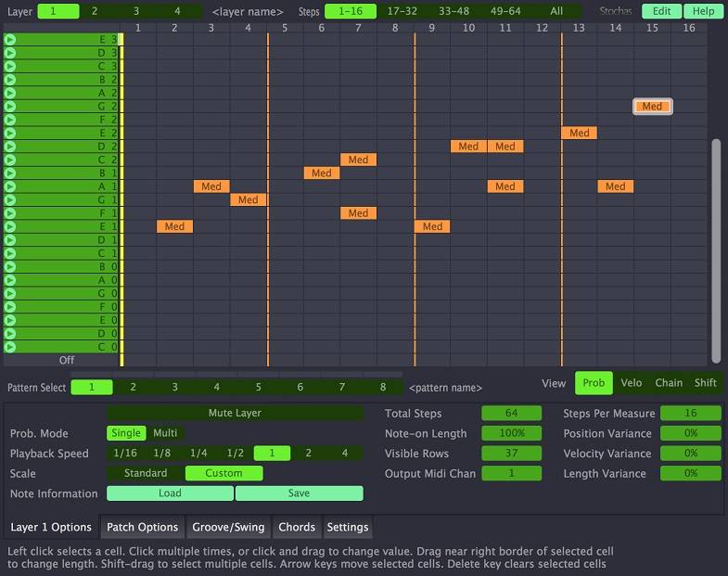The height and width of the screenshot is (576, 728).
Task: Adjust the Total Steps value box
Action: tap(510, 414)
